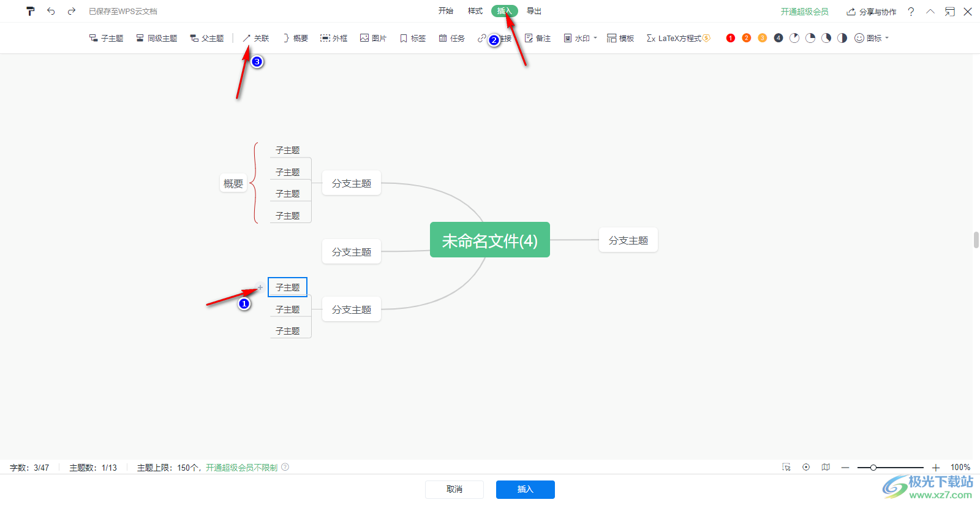Add an 外框 boundary frame

(334, 38)
